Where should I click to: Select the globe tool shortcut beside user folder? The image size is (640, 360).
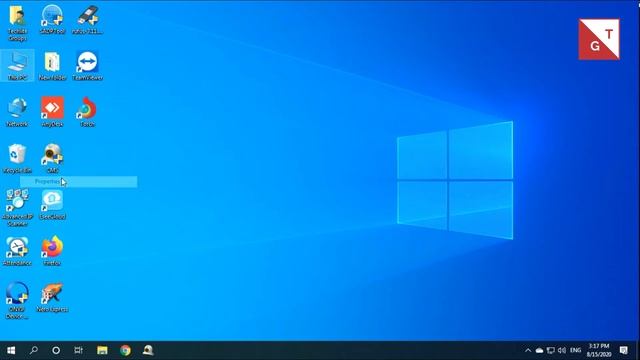pos(52,19)
